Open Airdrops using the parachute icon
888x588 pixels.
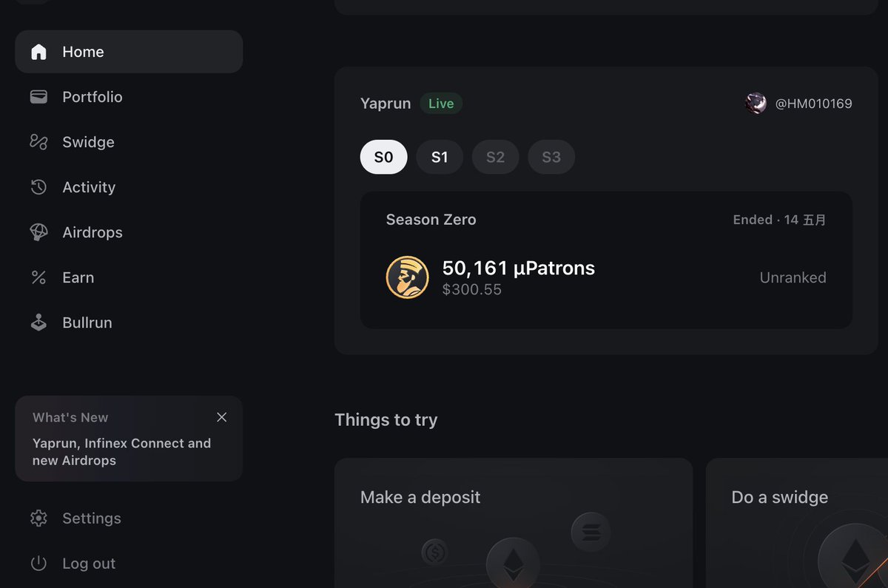(38, 232)
